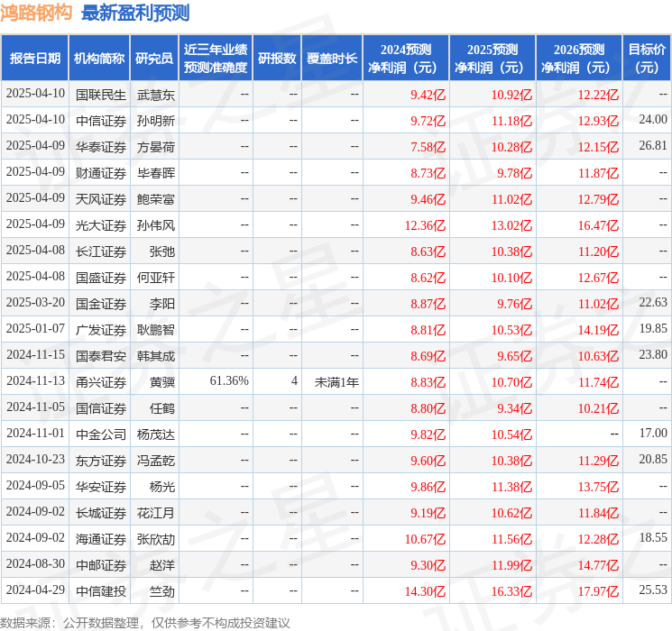The width and height of the screenshot is (672, 631).
Task: Select the 国信证券 institution cell
Action: click(x=101, y=408)
